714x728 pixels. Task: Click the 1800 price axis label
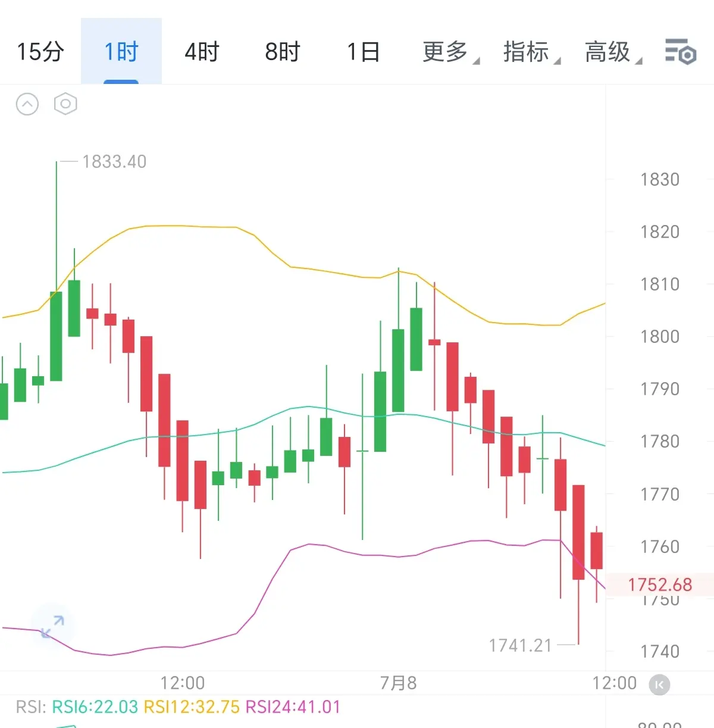pos(660,336)
